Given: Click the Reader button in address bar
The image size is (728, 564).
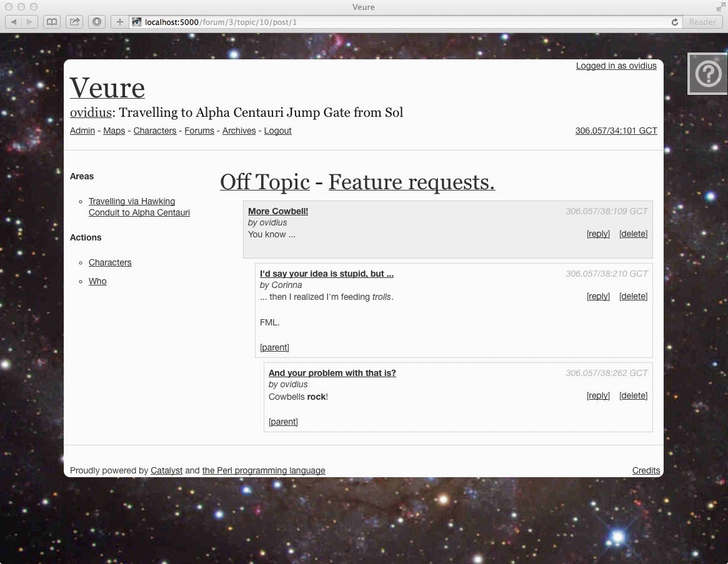Looking at the screenshot, I should (x=702, y=22).
